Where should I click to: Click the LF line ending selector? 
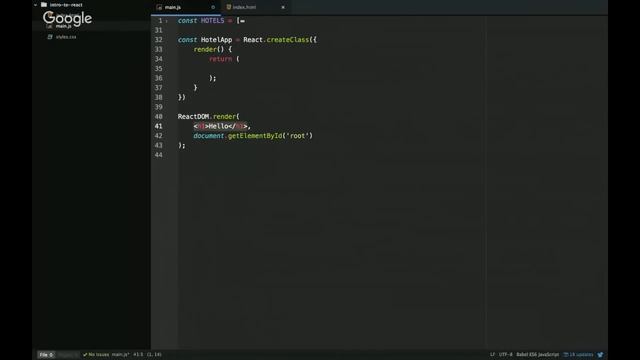coord(492,355)
